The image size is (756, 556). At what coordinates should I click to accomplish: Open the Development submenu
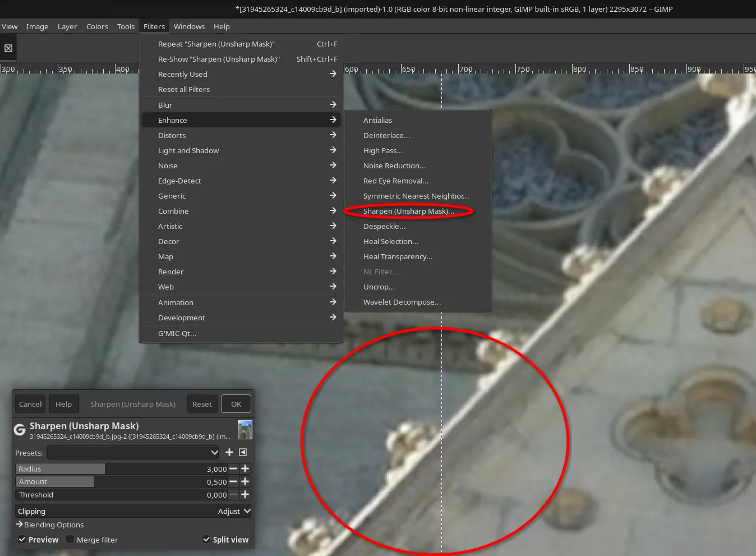click(241, 318)
